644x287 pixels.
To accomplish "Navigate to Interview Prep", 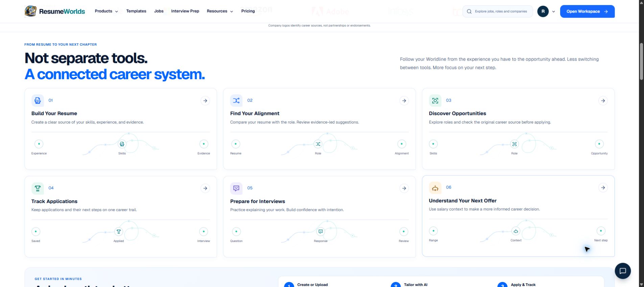I will pos(185,11).
